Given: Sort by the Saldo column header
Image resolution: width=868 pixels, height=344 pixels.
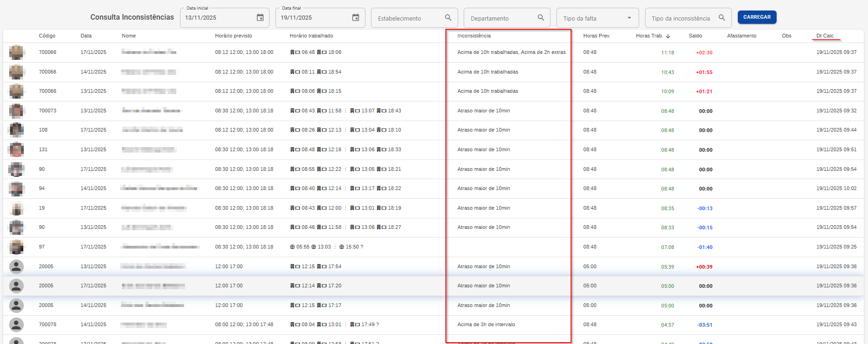Looking at the screenshot, I should [695, 36].
